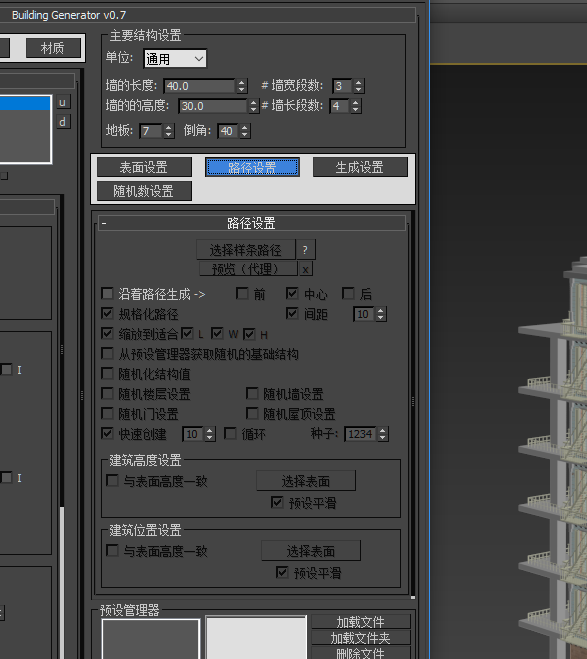Viewport: 587px width, 659px height.
Task: Open the 单位 dropdown showing 通用
Action: tap(175, 59)
